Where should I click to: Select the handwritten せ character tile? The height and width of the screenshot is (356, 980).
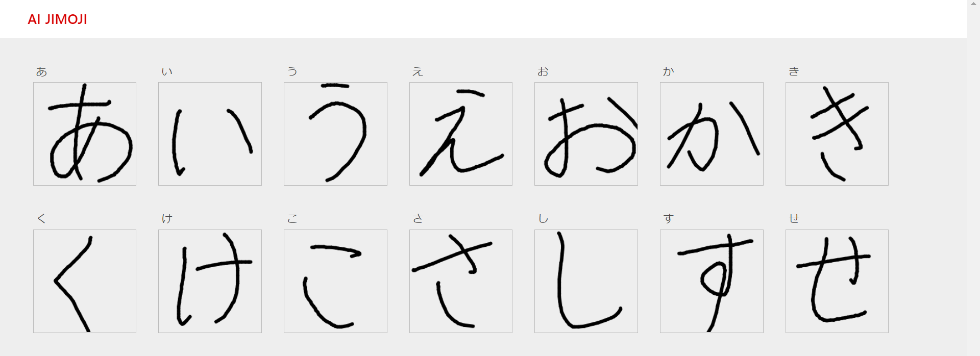[837, 281]
